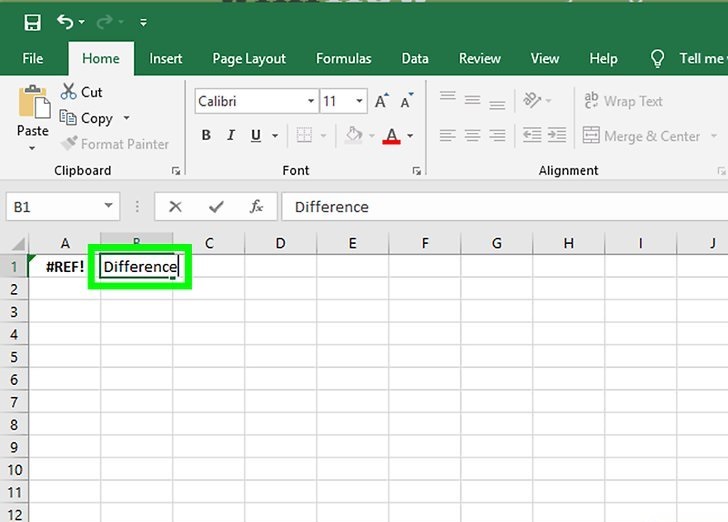Expand the Name Box dropdown arrow
This screenshot has height=522, width=728.
point(108,207)
